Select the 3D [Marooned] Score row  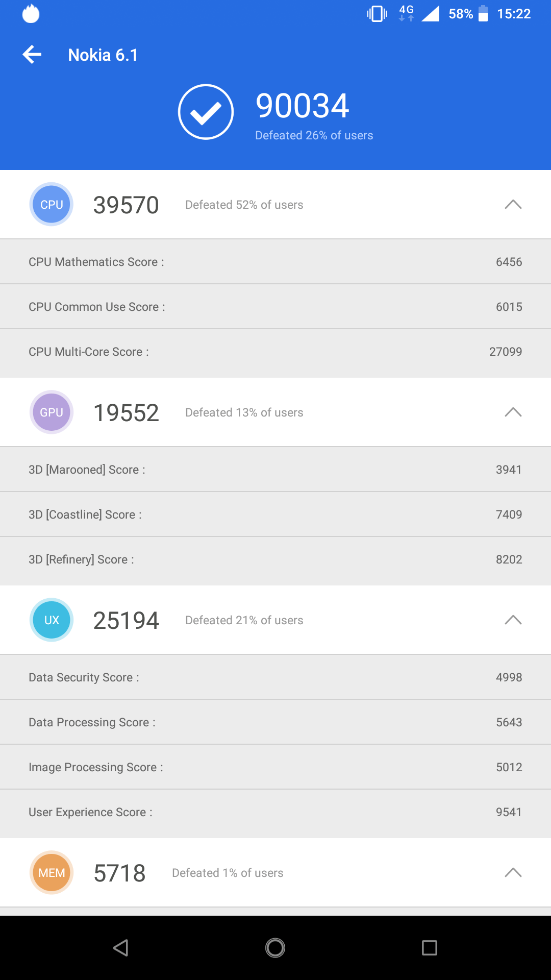275,470
